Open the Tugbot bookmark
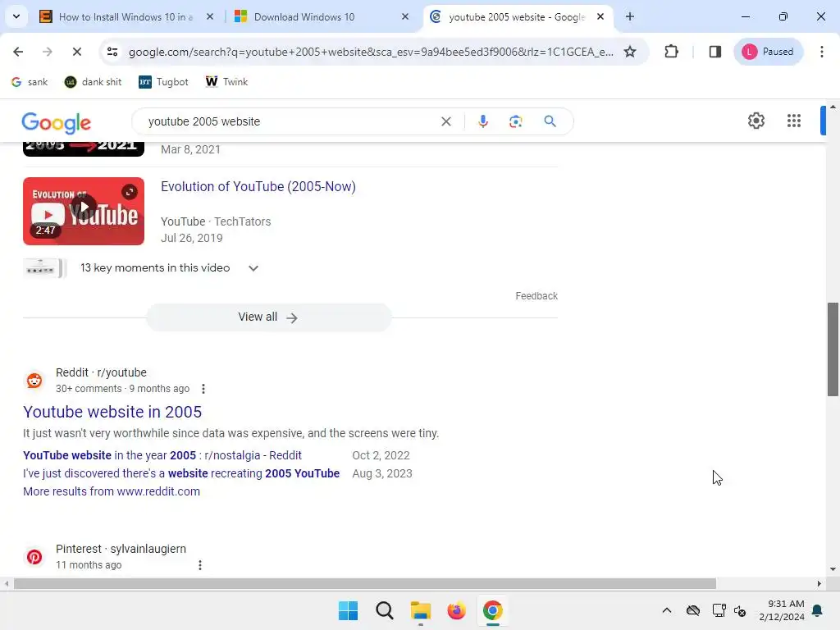The width and height of the screenshot is (840, 630). (x=163, y=82)
